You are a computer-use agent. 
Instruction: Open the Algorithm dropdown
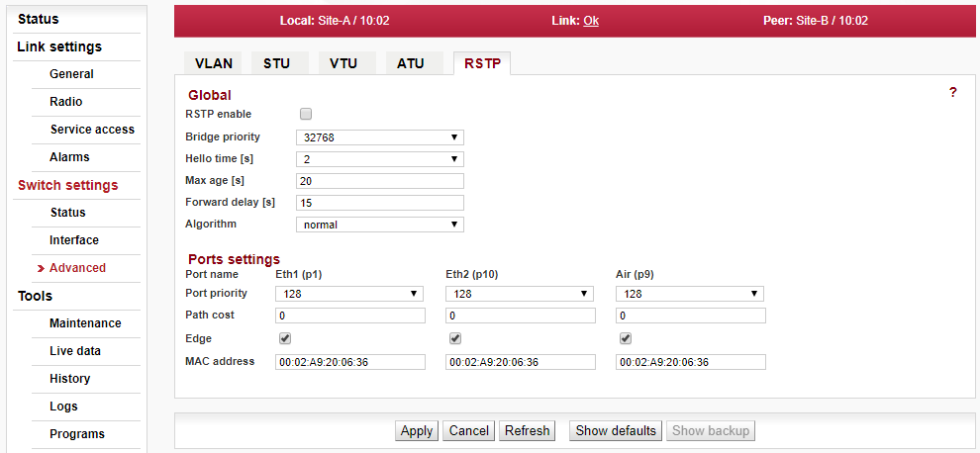(x=379, y=225)
